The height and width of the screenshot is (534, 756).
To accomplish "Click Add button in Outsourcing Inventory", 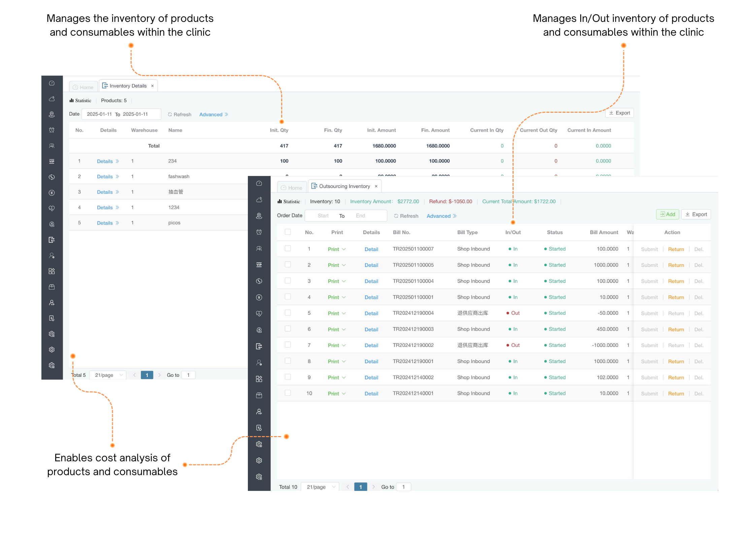I will [667, 214].
